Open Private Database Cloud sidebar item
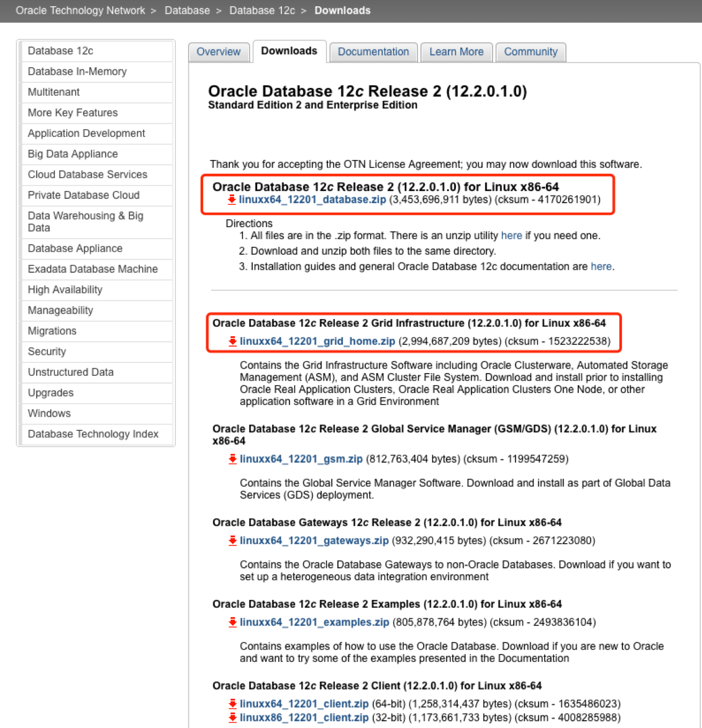Screen dimensions: 702x728 coord(97,195)
